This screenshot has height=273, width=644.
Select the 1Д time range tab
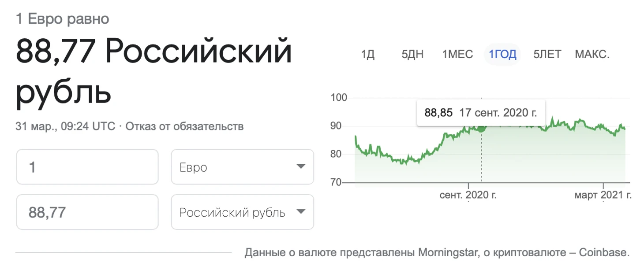pos(367,55)
